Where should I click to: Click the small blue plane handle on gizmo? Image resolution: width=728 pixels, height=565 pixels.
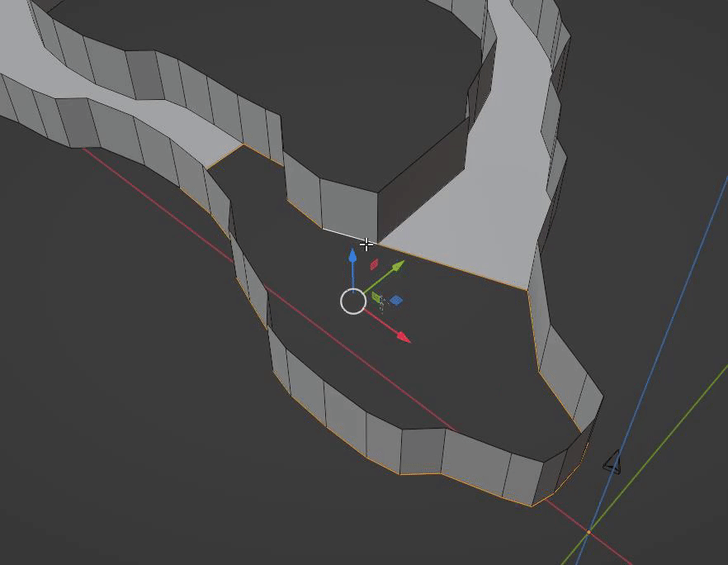[396, 300]
